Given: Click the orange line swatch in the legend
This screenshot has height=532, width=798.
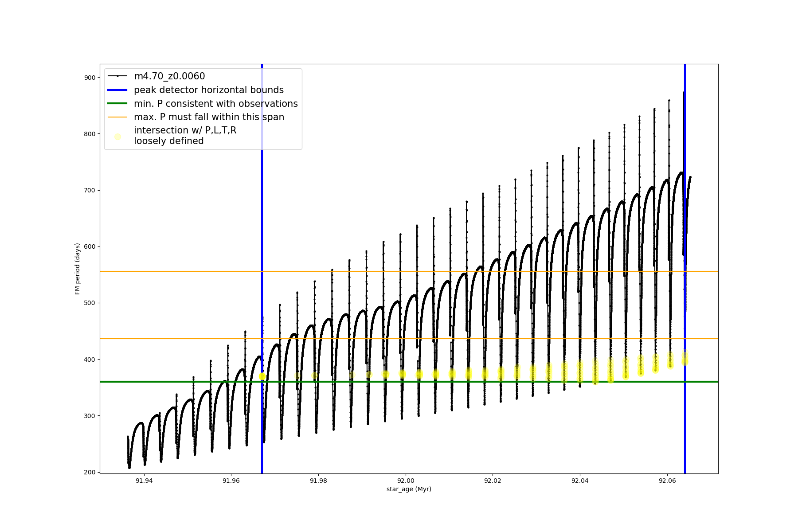Looking at the screenshot, I should click(117, 117).
